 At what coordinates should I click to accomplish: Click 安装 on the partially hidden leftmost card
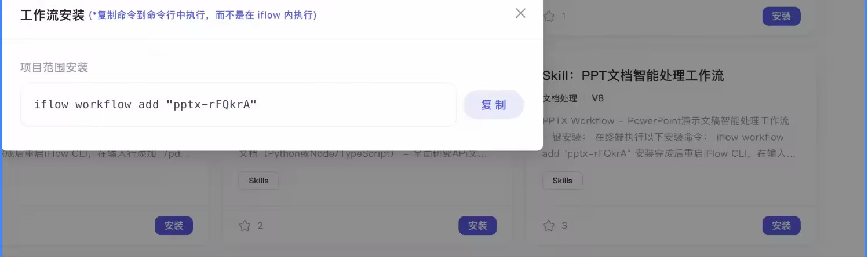click(x=174, y=225)
